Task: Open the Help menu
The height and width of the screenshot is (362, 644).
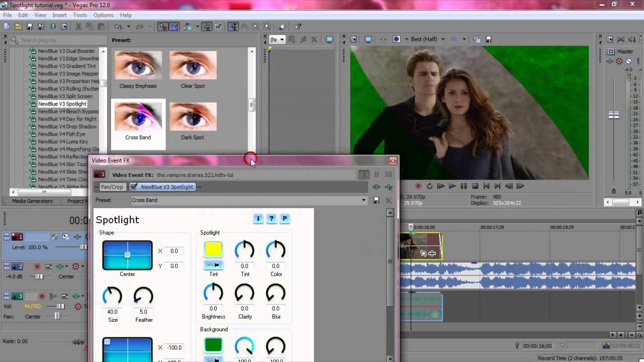Action: coord(126,15)
